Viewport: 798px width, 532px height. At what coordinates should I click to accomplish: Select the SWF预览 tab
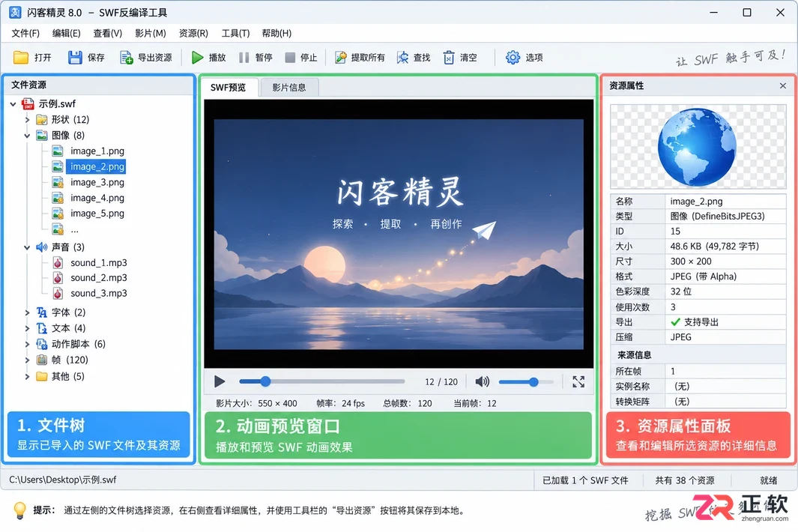click(x=229, y=87)
